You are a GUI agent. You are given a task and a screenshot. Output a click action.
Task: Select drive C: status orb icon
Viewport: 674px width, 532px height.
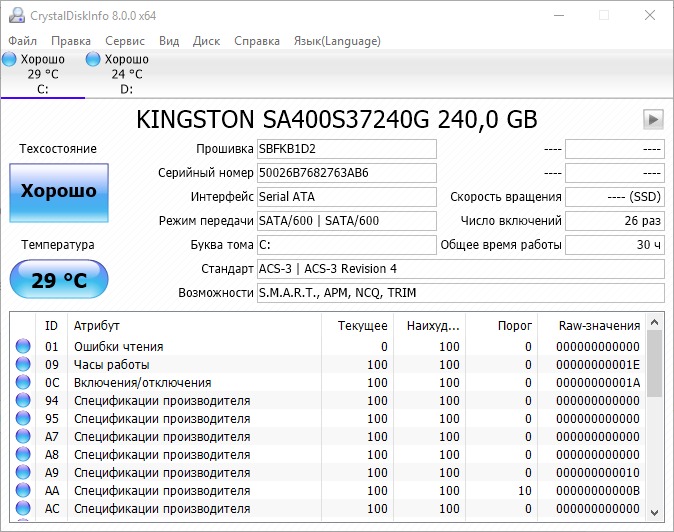(10, 60)
